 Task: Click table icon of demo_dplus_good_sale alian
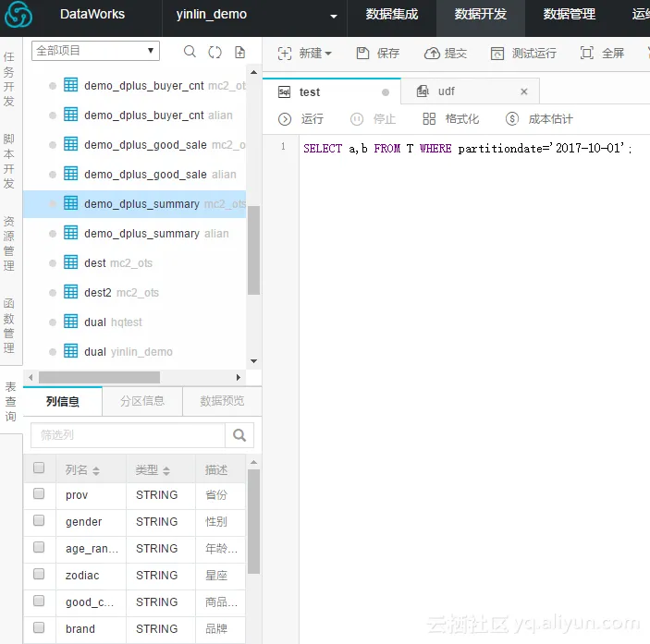click(71, 174)
